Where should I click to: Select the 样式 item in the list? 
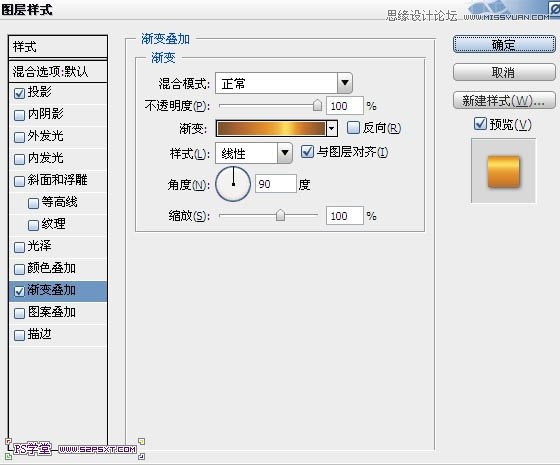coord(58,47)
